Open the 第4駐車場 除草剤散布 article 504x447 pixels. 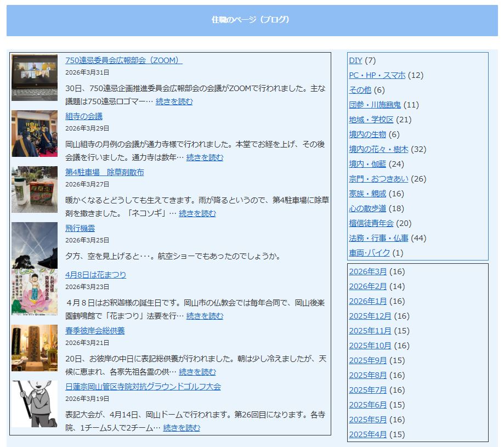click(x=104, y=172)
